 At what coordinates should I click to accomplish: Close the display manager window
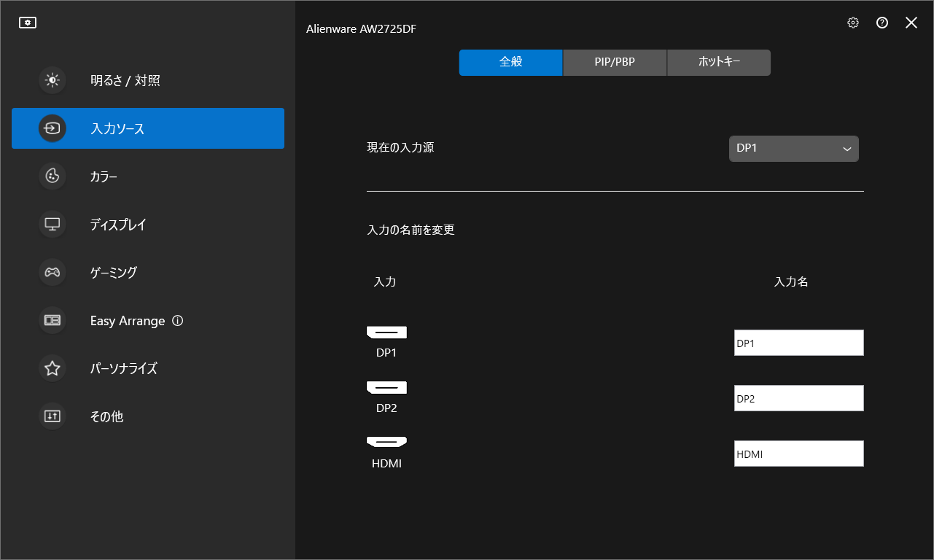911,23
